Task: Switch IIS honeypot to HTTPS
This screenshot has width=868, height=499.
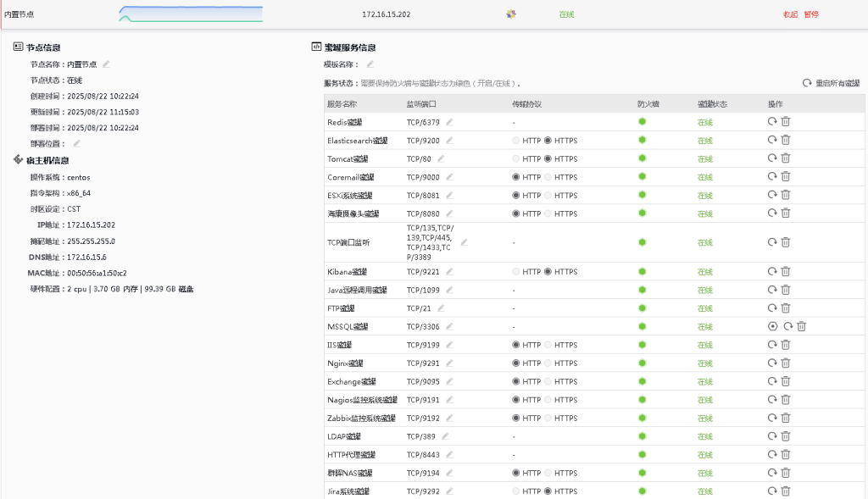Action: [548, 345]
